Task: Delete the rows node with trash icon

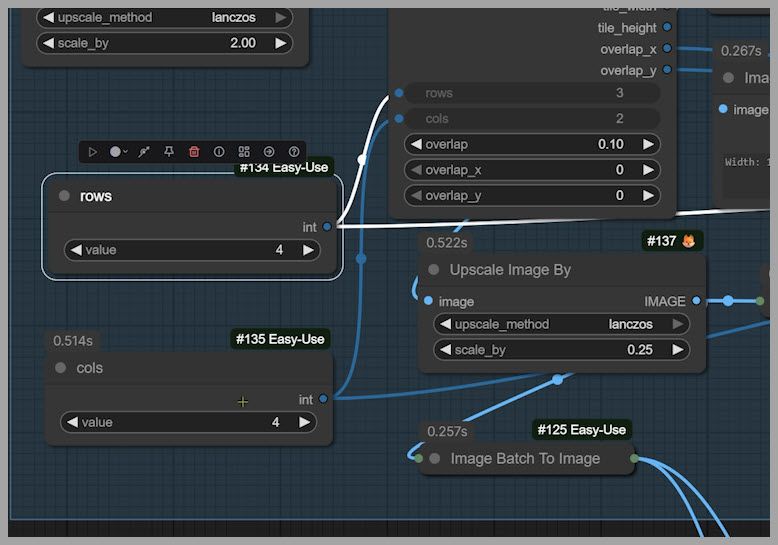Action: coord(194,152)
